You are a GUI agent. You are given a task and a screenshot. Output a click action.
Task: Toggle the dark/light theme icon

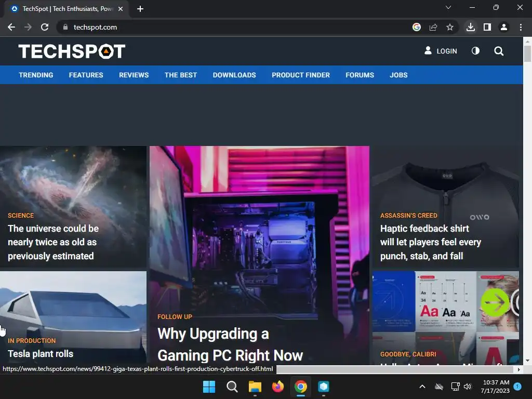click(476, 51)
